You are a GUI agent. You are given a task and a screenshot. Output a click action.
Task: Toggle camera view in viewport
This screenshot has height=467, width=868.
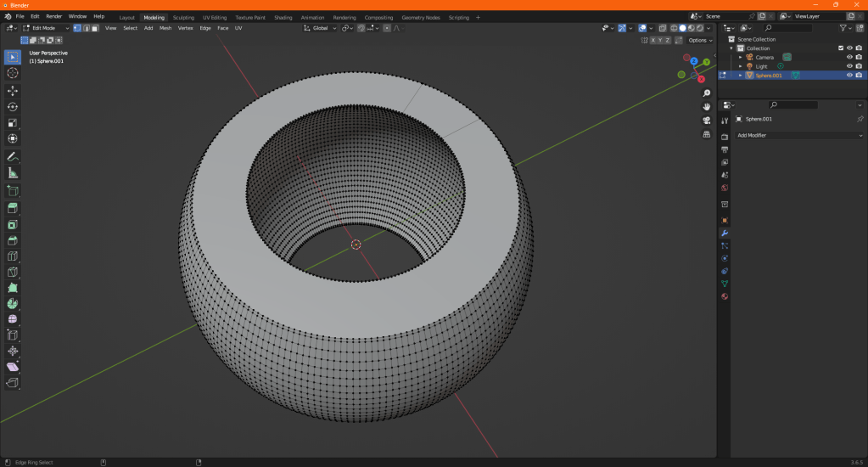click(707, 120)
